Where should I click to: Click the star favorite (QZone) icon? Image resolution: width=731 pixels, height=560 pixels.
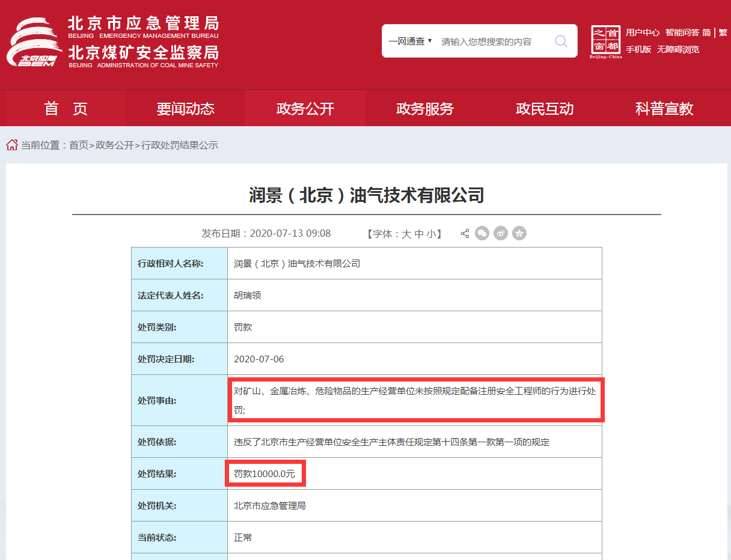tap(519, 234)
